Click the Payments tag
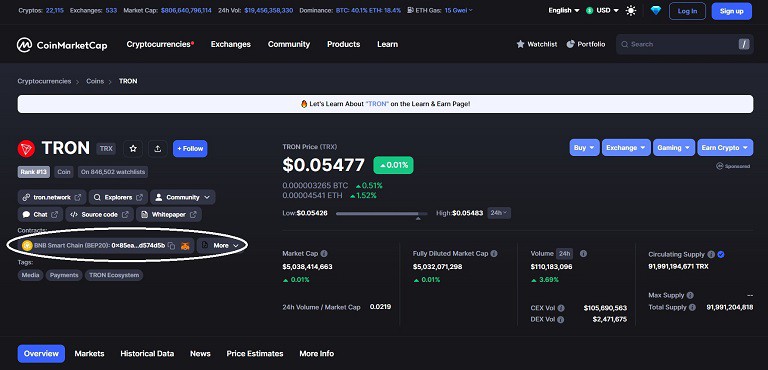768x370 pixels. (x=64, y=275)
